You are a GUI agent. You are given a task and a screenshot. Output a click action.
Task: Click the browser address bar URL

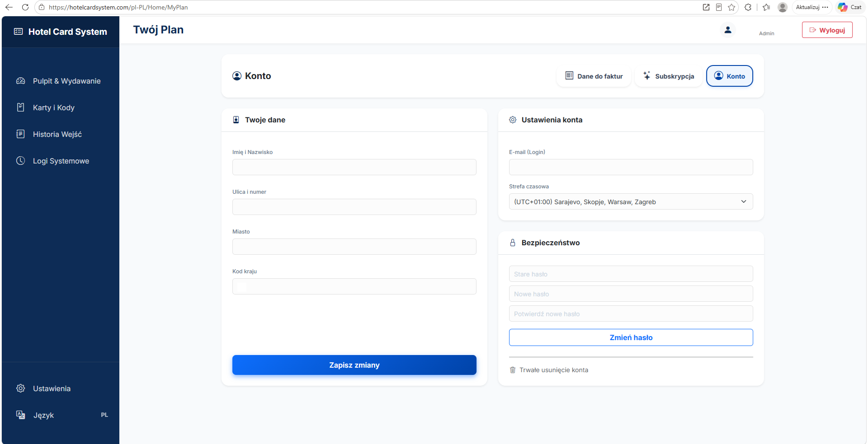(x=118, y=7)
